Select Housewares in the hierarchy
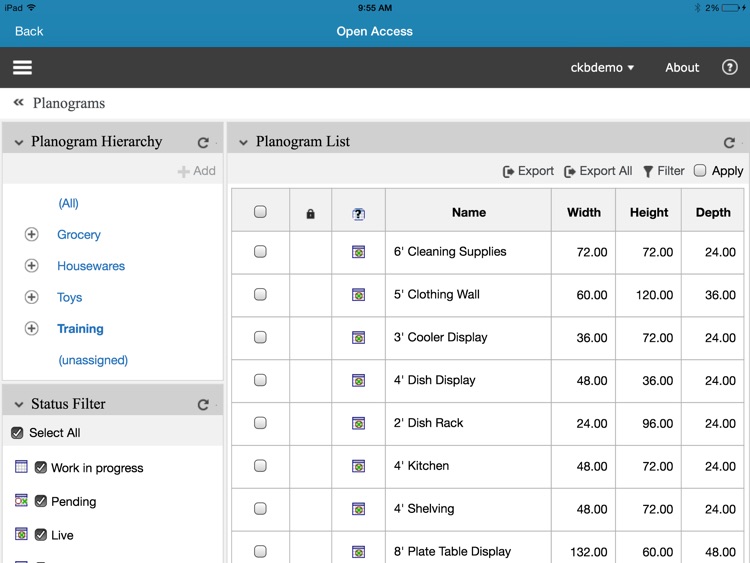This screenshot has height=563, width=750. tap(91, 266)
